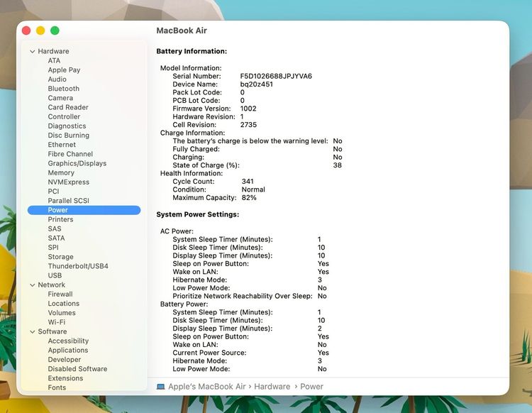This screenshot has height=413, width=532.
Task: Click device name bq20z451
Action: [257, 84]
